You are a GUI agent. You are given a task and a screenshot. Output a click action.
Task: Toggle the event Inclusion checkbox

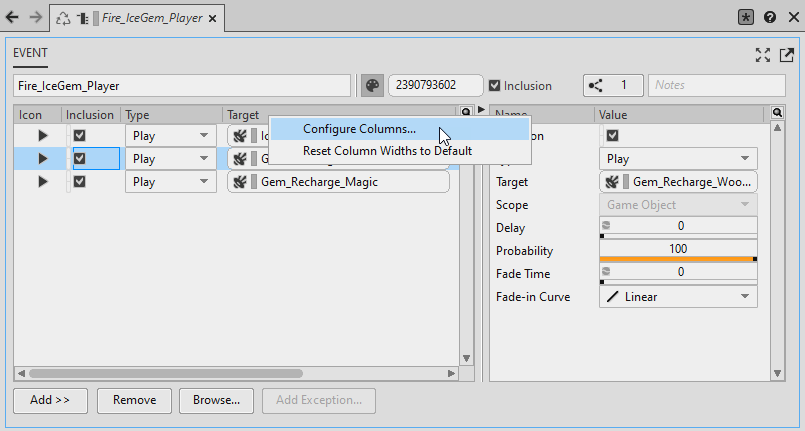494,86
